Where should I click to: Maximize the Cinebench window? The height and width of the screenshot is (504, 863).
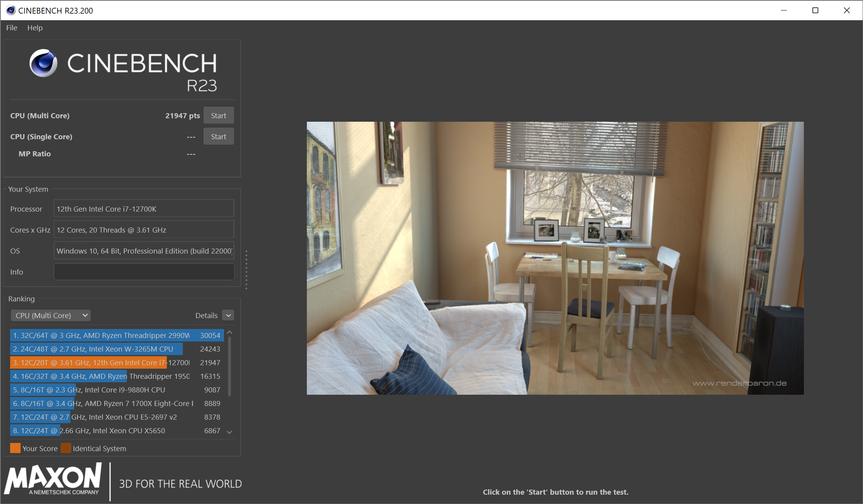pyautogui.click(x=815, y=10)
